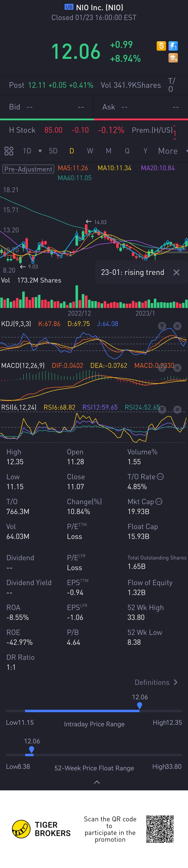Tap the T/O 766.3M value
188x868 pixels.
18,511
